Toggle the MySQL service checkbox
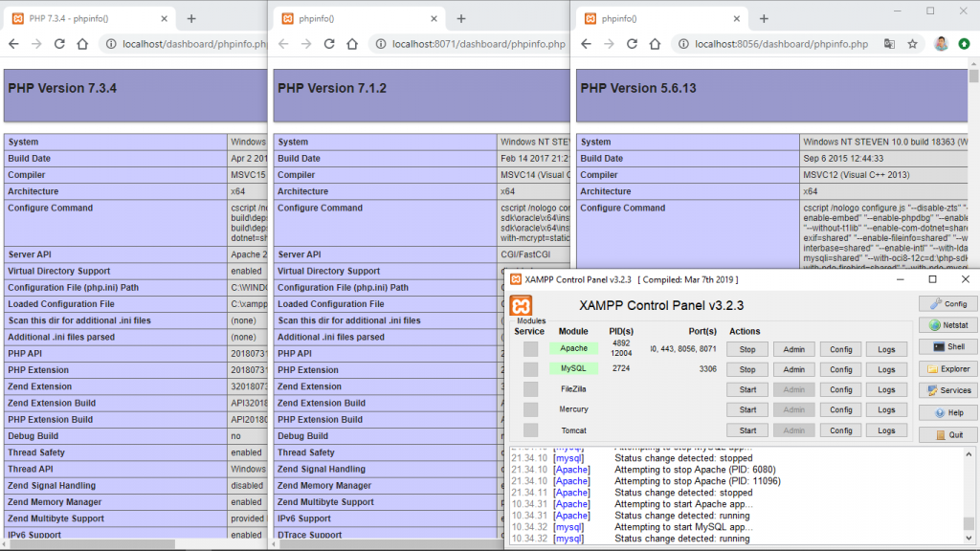Image resolution: width=980 pixels, height=551 pixels. tap(530, 369)
